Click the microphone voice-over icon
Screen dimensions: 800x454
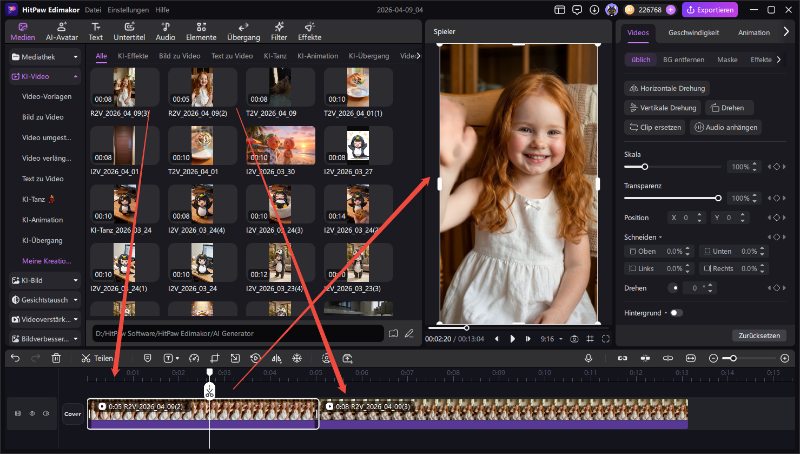(x=588, y=358)
